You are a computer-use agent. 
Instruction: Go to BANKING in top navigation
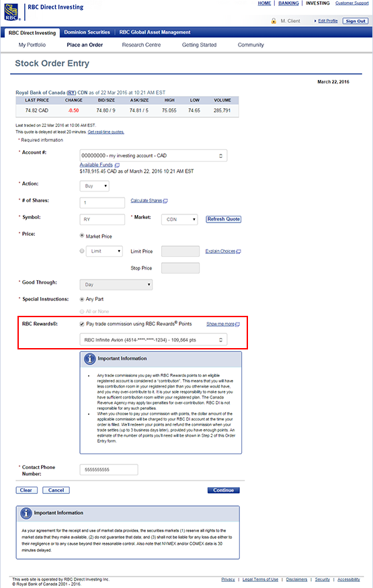[x=288, y=3]
